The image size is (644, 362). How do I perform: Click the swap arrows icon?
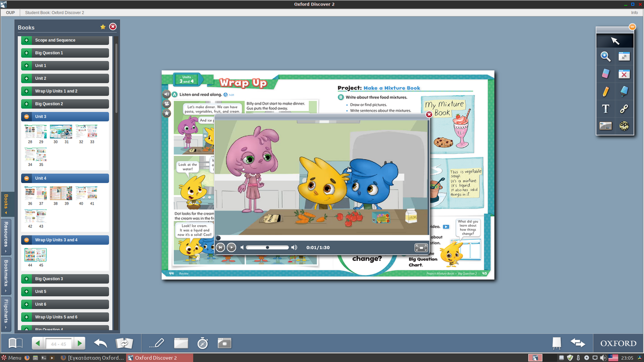(x=578, y=343)
